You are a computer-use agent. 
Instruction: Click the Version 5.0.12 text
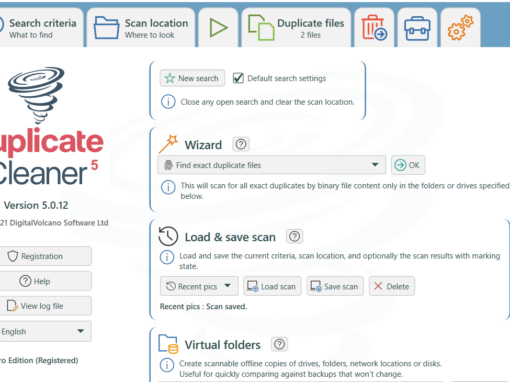36,205
